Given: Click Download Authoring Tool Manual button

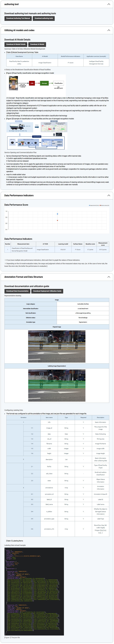Looking at the screenshot, I should pos(18,18).
